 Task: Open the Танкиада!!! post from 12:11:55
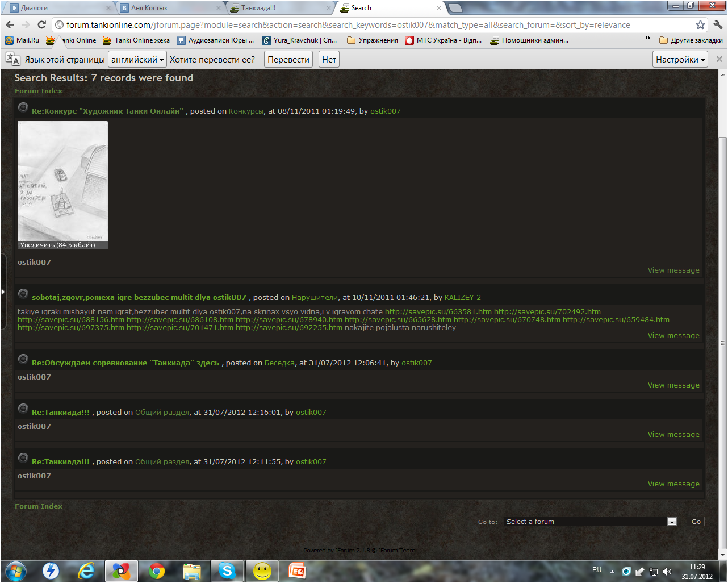click(61, 462)
